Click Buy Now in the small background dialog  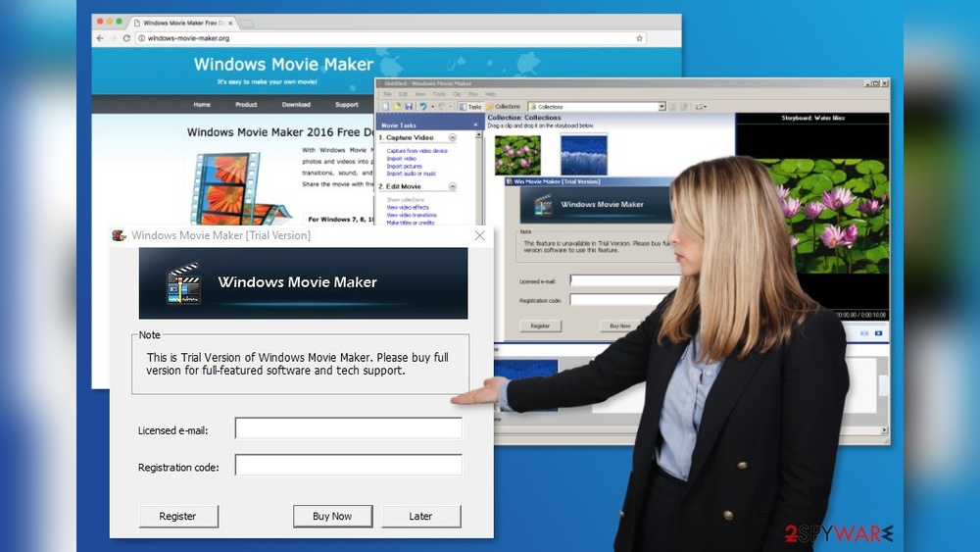(x=620, y=326)
